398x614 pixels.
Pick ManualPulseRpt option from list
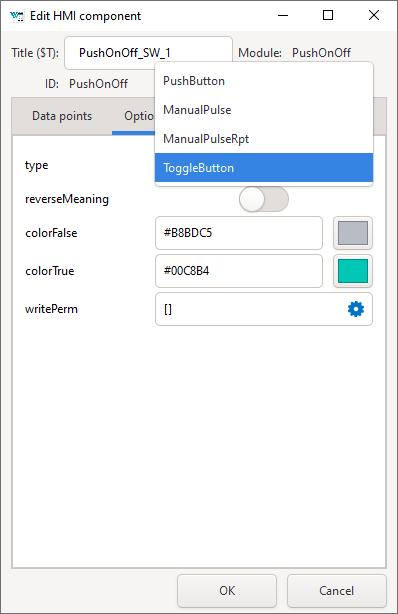tap(264, 139)
